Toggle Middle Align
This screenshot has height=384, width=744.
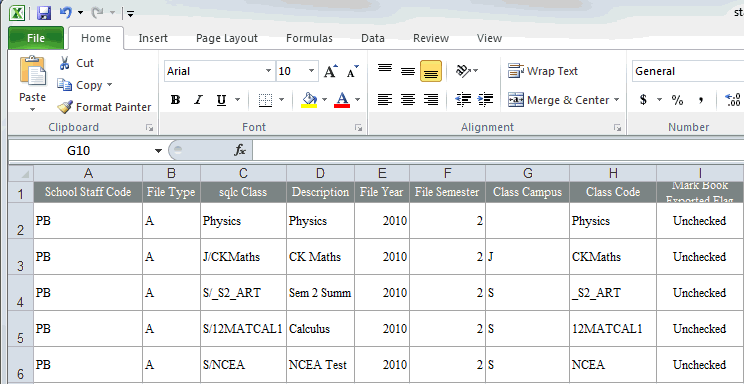tap(408, 71)
